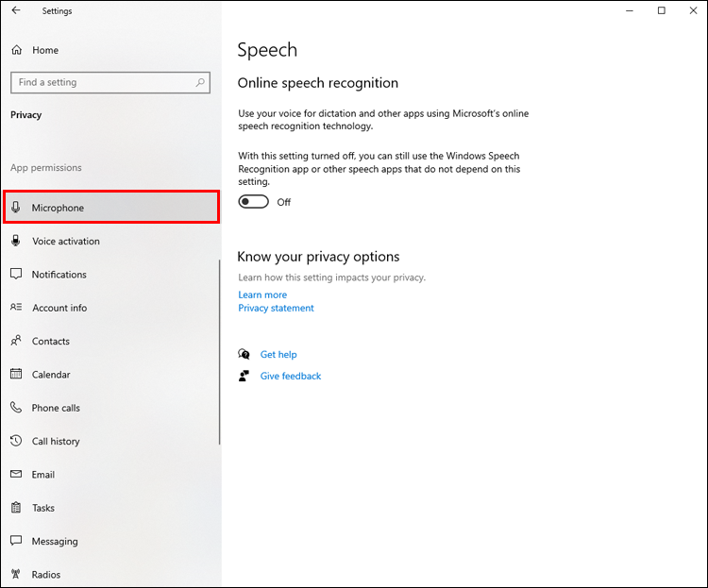Click the Microphone icon in sidebar
Image resolution: width=708 pixels, height=588 pixels.
point(16,208)
